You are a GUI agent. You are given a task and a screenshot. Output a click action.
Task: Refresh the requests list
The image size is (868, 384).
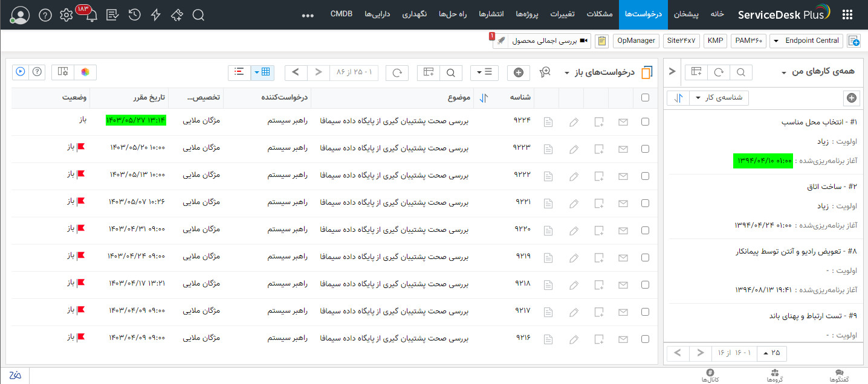coord(398,72)
